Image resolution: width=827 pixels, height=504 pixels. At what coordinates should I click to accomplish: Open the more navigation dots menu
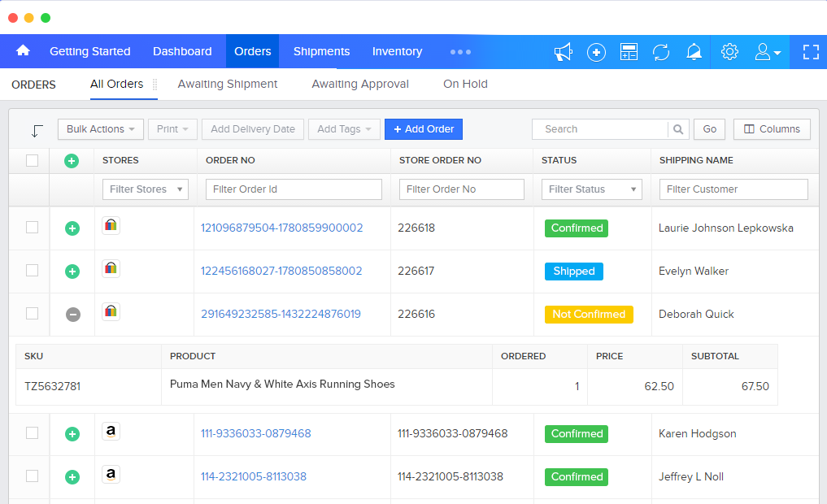pos(460,52)
